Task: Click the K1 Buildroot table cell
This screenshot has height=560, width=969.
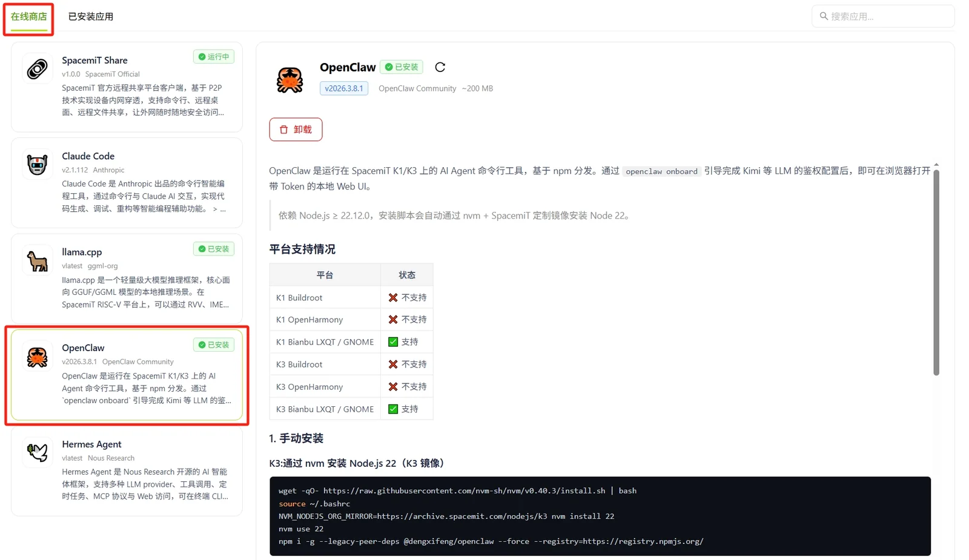Action: pos(325,298)
